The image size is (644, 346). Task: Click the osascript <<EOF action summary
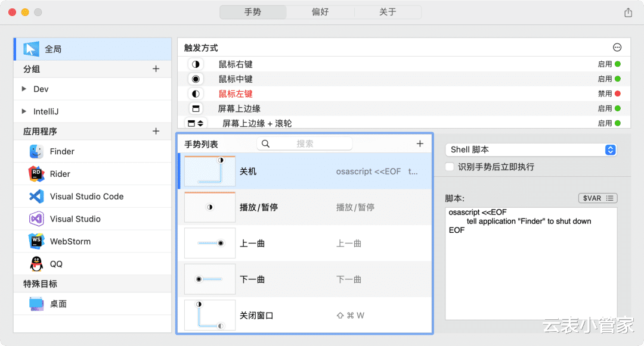[x=377, y=172]
